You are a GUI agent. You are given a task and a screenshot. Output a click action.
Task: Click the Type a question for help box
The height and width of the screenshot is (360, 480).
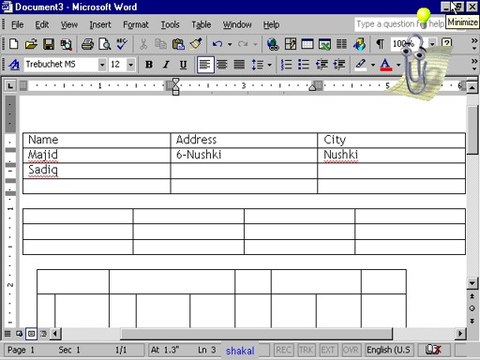point(399,24)
